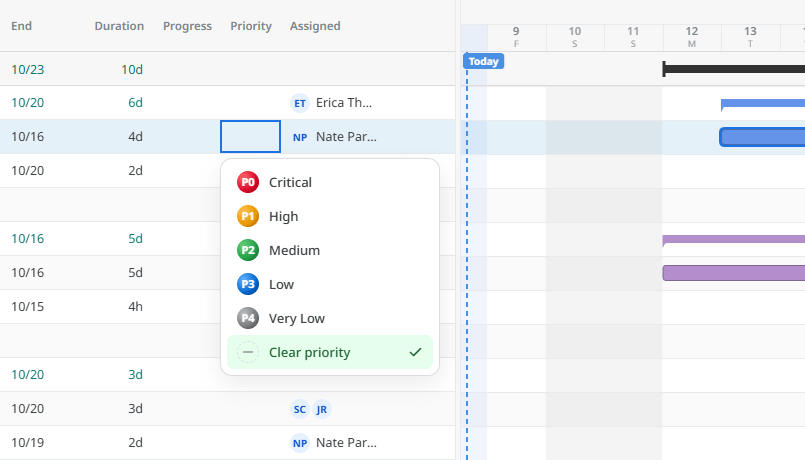
Task: Click the 5d duration in green
Action: pos(136,239)
